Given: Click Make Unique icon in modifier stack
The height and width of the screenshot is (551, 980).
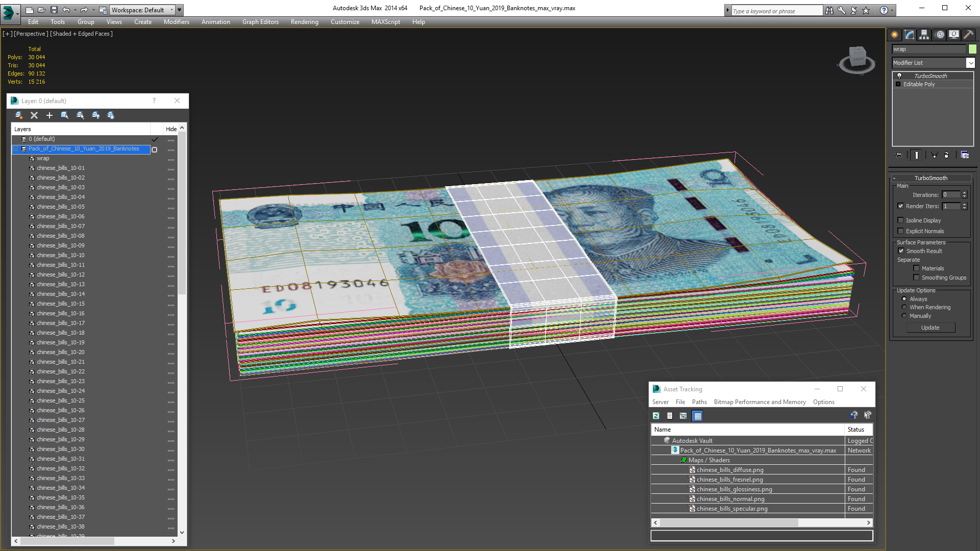Looking at the screenshot, I should pos(934,155).
